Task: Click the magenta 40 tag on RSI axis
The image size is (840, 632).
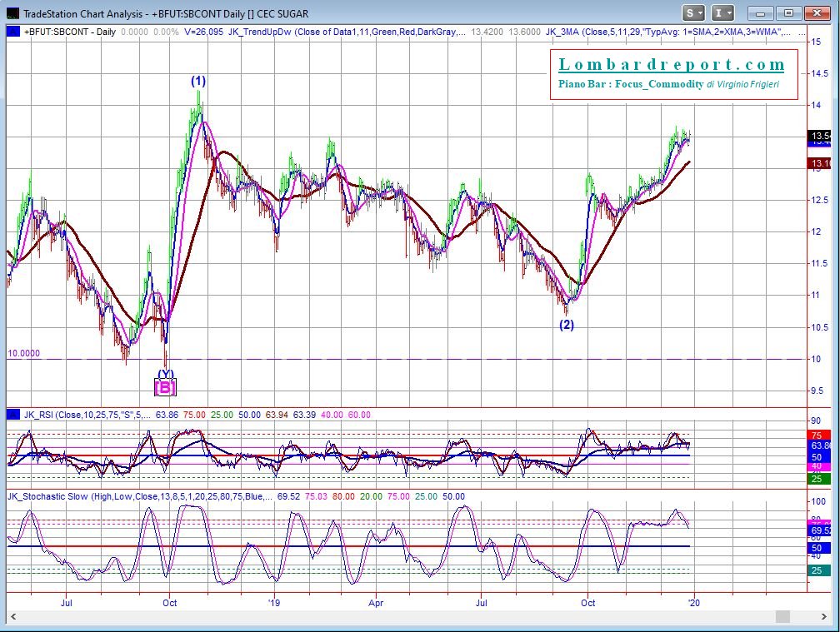Action: coord(818,466)
